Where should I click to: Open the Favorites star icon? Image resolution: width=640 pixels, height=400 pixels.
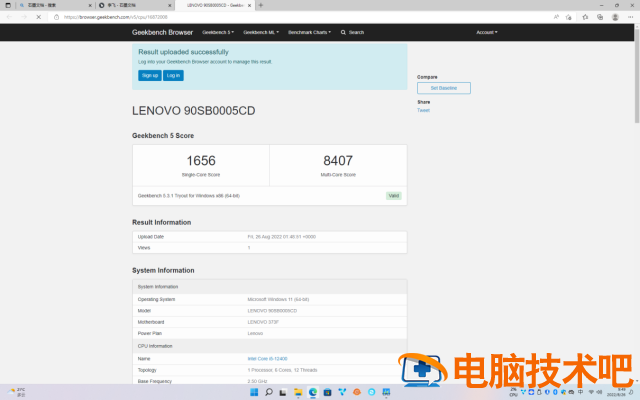[x=585, y=17]
